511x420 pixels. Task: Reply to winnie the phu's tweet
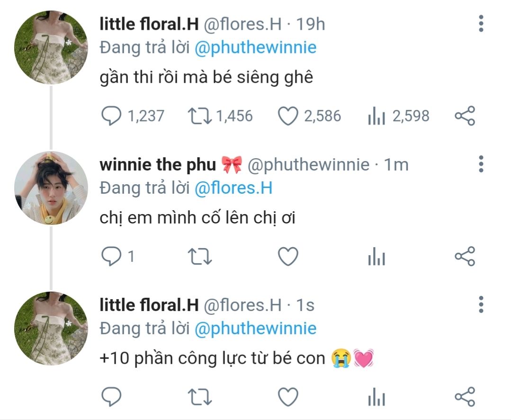click(x=111, y=257)
